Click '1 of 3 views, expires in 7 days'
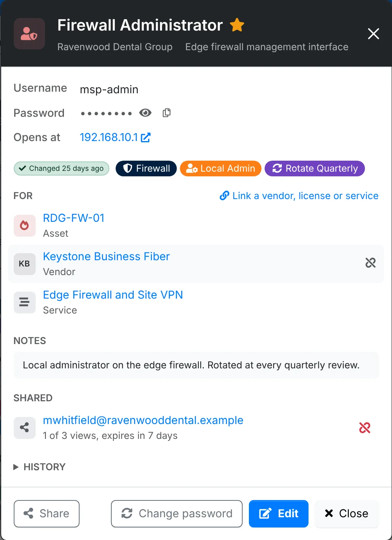The image size is (392, 540). [110, 436]
